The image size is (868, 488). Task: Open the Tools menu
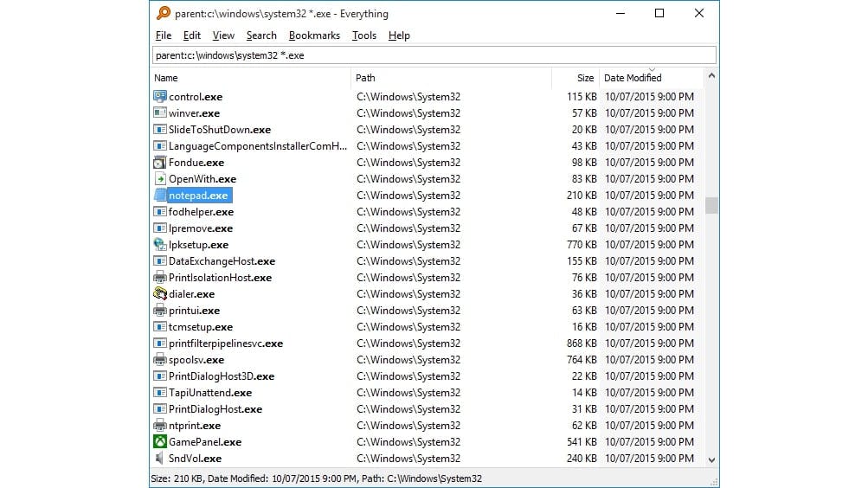point(364,35)
